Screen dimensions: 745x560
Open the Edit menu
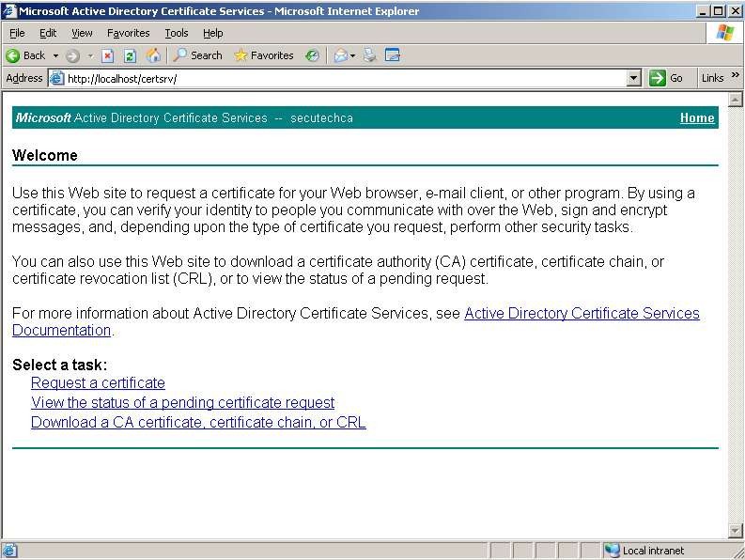(x=48, y=33)
